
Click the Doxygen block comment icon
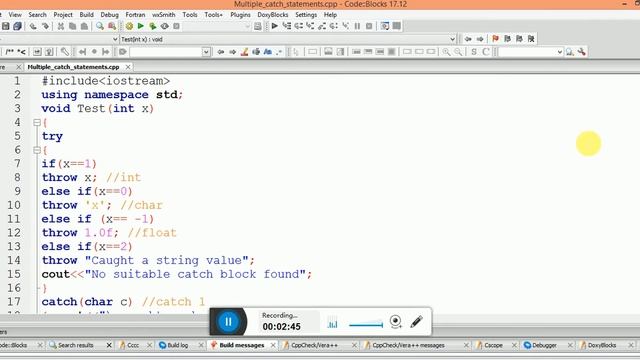(x=9, y=52)
